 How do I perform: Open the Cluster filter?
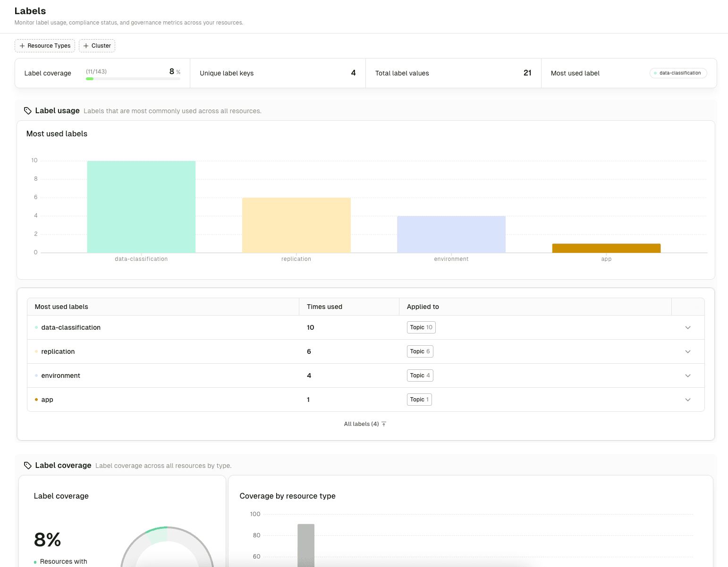coord(97,45)
